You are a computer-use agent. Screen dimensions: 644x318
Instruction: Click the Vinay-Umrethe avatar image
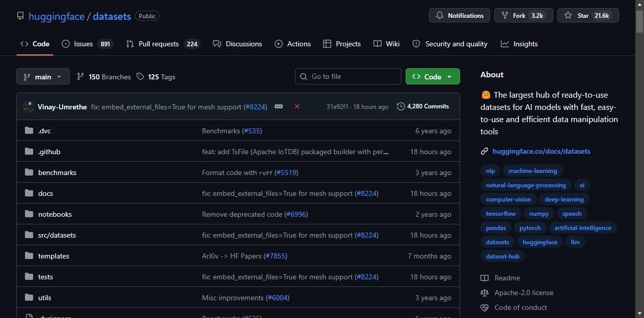click(x=29, y=107)
